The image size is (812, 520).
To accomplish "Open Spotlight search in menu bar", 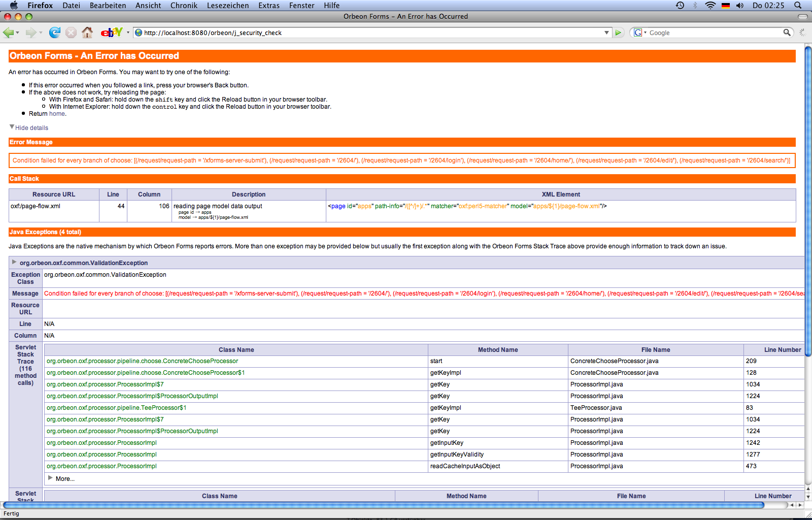I will tap(798, 6).
